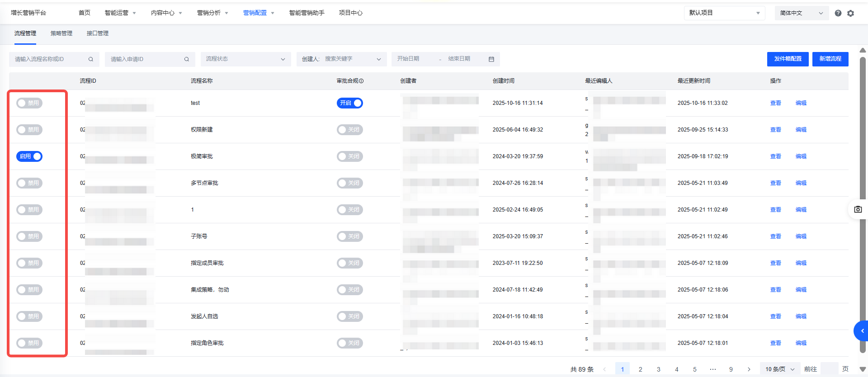Expand the blue floating side panel arrow
The width and height of the screenshot is (868, 377).
862,331
